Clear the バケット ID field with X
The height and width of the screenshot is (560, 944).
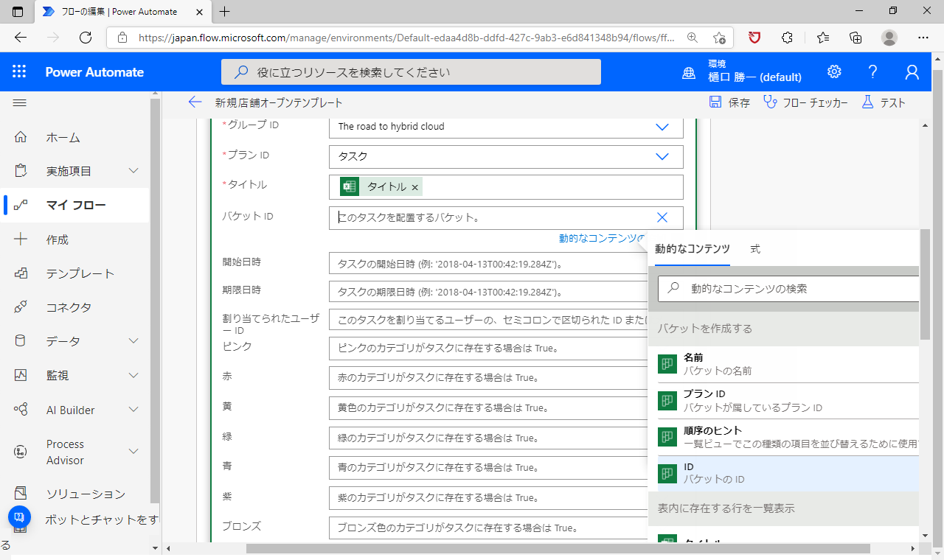click(662, 217)
